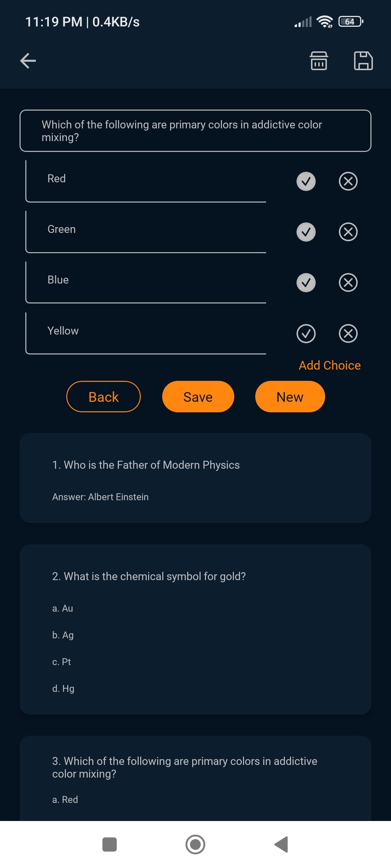Mark 'Yellow' as a correct answer
The height and width of the screenshot is (868, 391).
coord(306,333)
